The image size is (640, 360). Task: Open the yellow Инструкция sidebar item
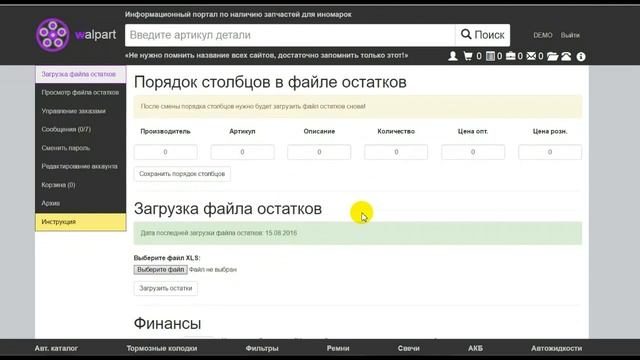pyautogui.click(x=80, y=222)
